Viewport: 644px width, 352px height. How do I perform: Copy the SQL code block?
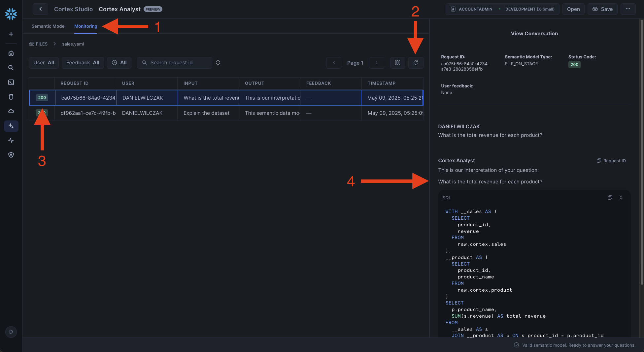click(610, 198)
